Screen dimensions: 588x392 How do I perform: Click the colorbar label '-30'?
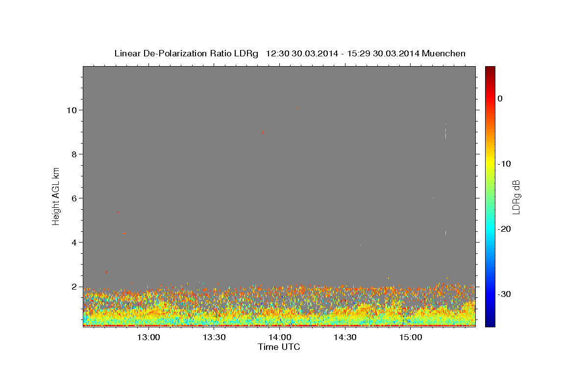coord(504,294)
